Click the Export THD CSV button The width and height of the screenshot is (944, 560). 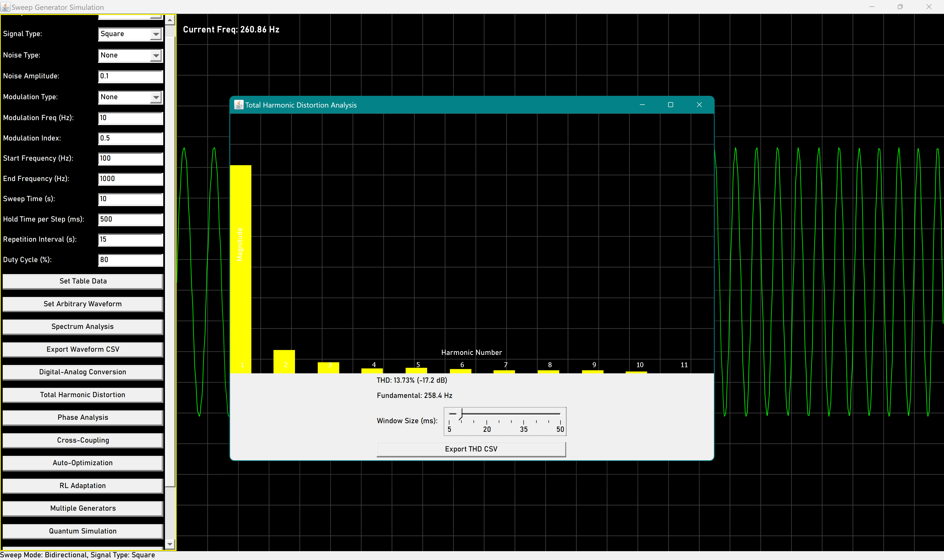pyautogui.click(x=471, y=449)
